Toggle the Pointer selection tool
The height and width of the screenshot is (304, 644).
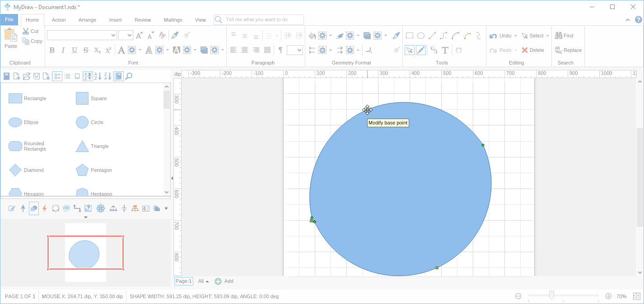tap(410, 50)
